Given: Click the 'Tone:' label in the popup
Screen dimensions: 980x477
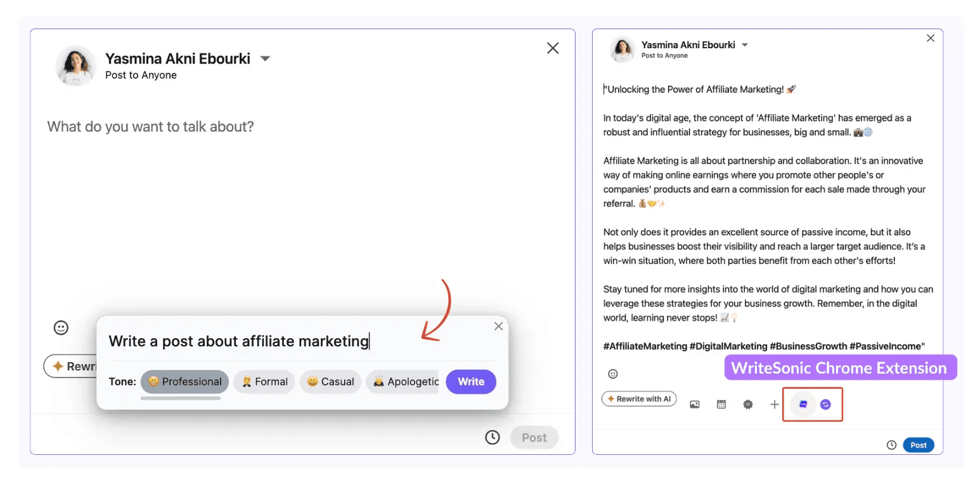Looking at the screenshot, I should click(x=122, y=382).
